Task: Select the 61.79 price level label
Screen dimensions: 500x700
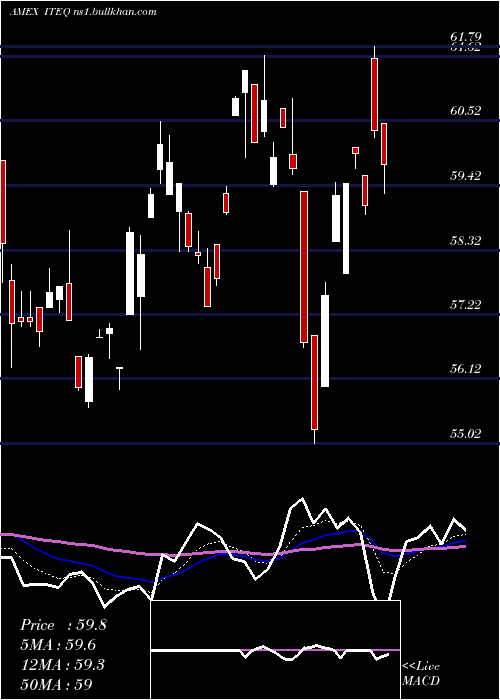Action: [466, 36]
